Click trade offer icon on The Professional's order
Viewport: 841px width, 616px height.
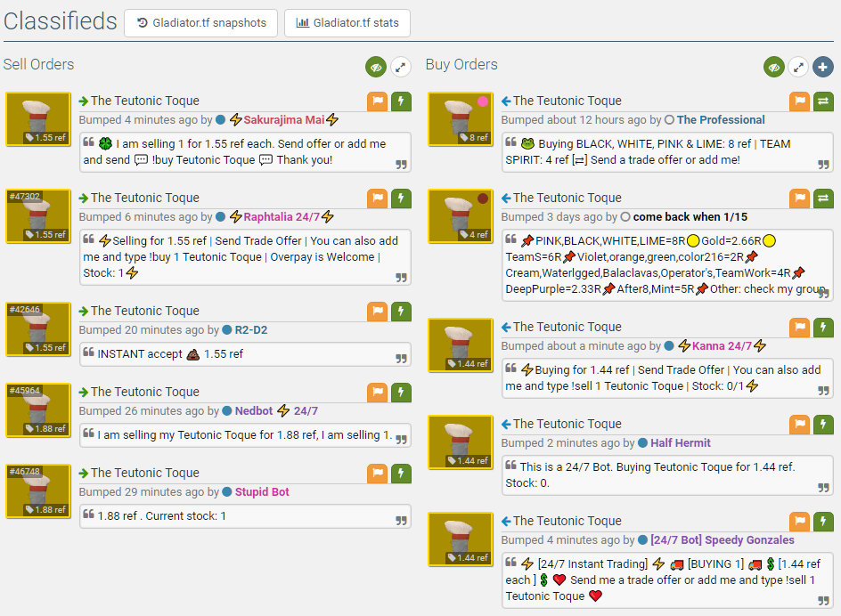pyautogui.click(x=823, y=101)
